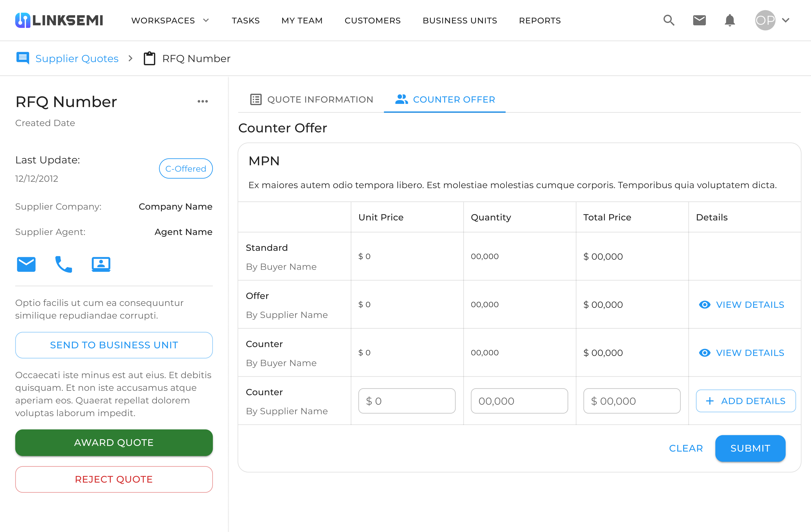811x532 pixels.
Task: View details of Counter by Buyer row
Action: click(742, 353)
